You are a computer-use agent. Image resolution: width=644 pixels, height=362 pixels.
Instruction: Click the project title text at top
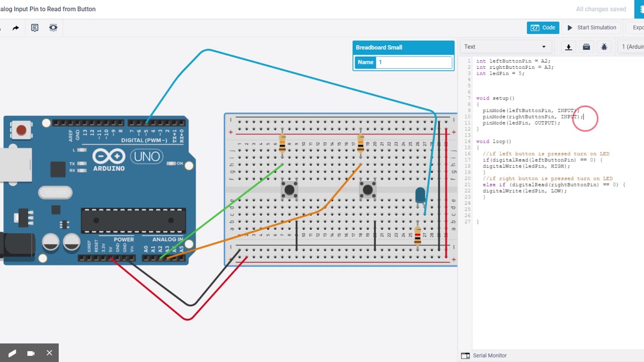point(48,9)
